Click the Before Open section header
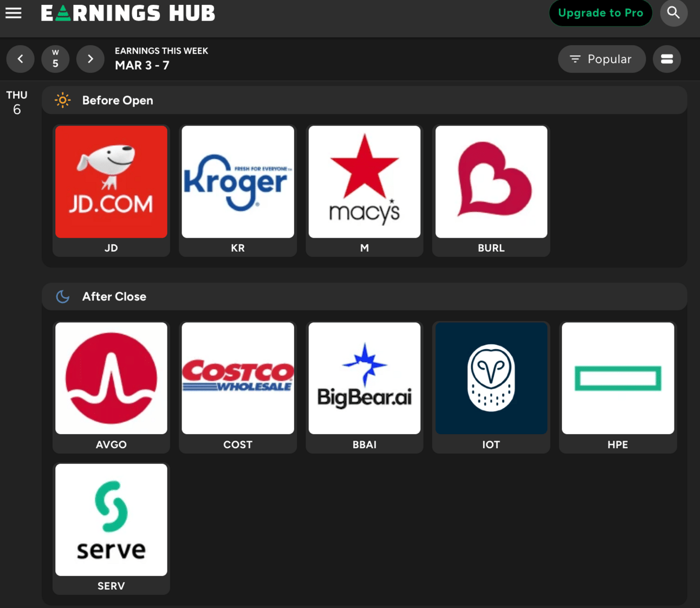The width and height of the screenshot is (700, 608). tap(364, 100)
